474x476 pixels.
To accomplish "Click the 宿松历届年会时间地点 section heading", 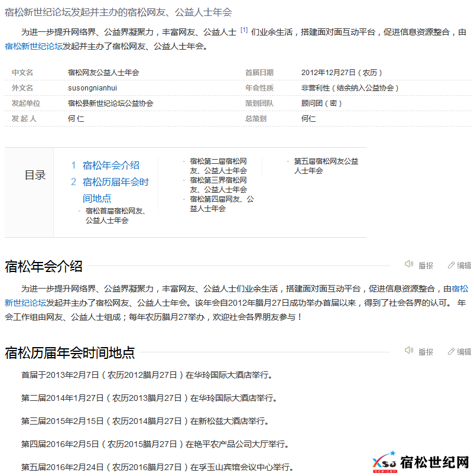I will tap(70, 353).
